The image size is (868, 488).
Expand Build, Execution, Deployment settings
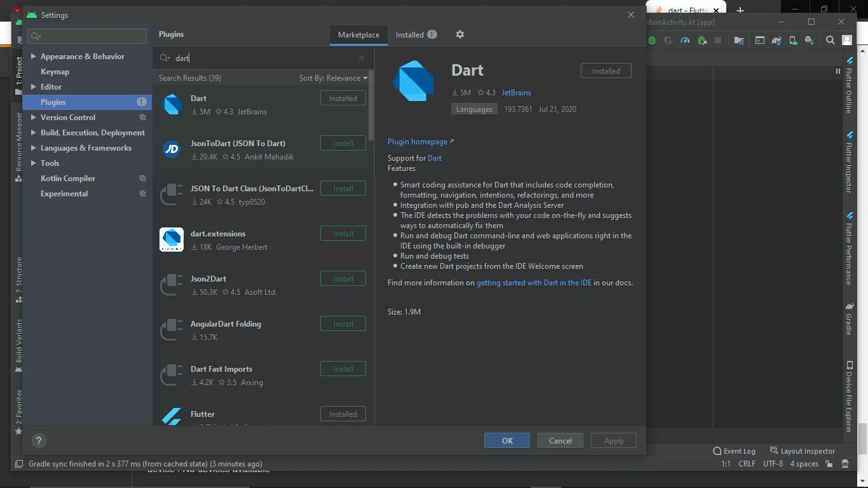pyautogui.click(x=33, y=133)
